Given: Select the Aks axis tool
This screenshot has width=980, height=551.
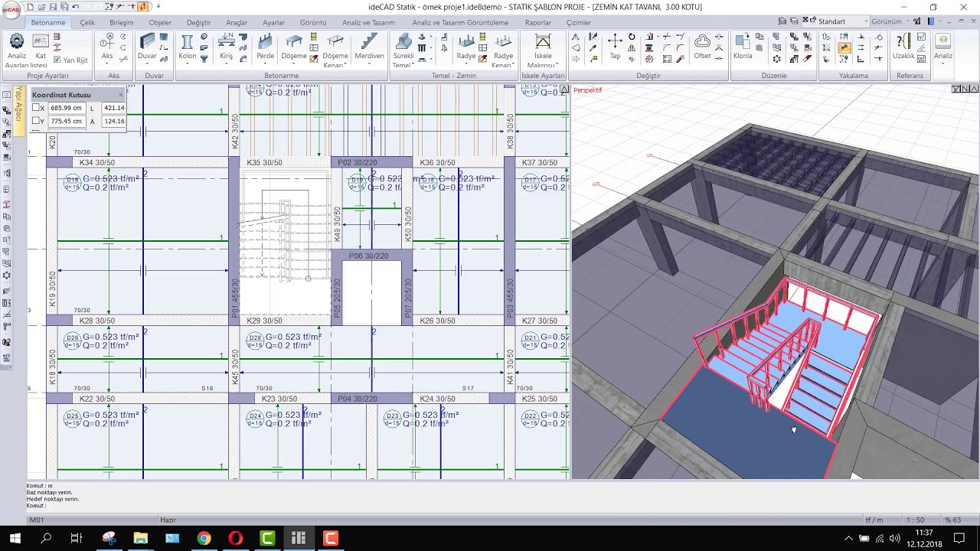Looking at the screenshot, I should coord(107,47).
